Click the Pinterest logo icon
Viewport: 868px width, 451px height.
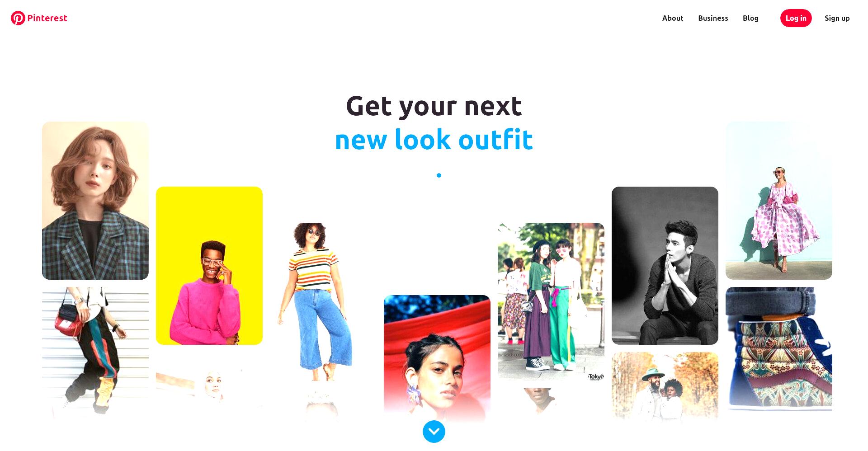pos(18,18)
